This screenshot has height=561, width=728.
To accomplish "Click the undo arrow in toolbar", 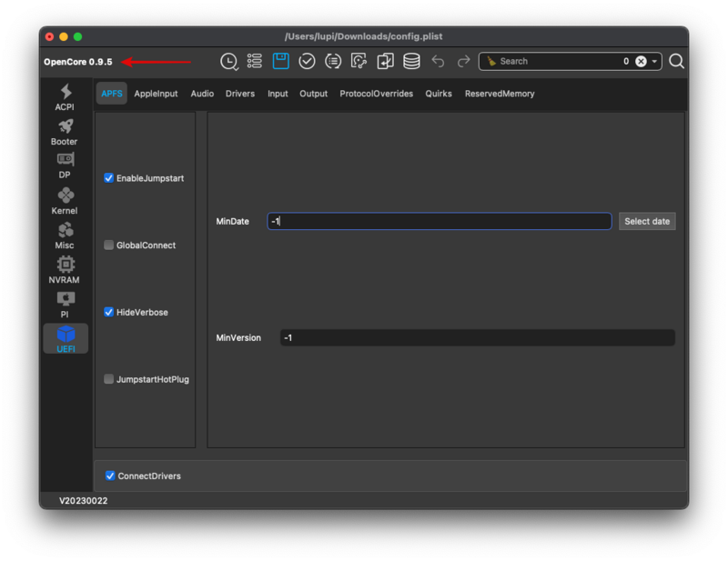I will tap(438, 61).
